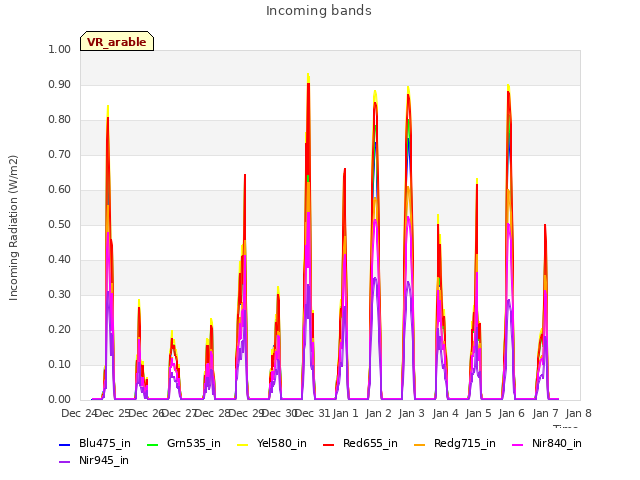Screen dimensions: 640x480
Task: Click the Jan 1 x-axis date label
Action: [x=345, y=413]
